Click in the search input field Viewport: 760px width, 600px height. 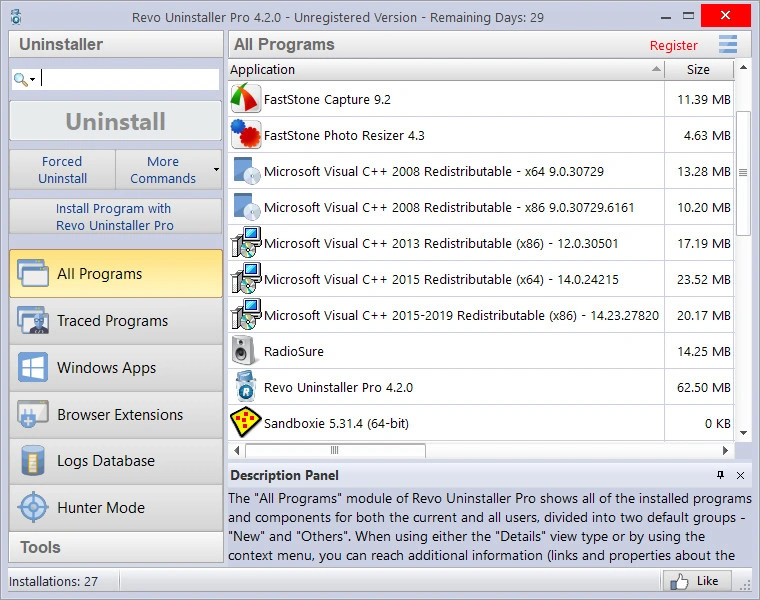(129, 80)
